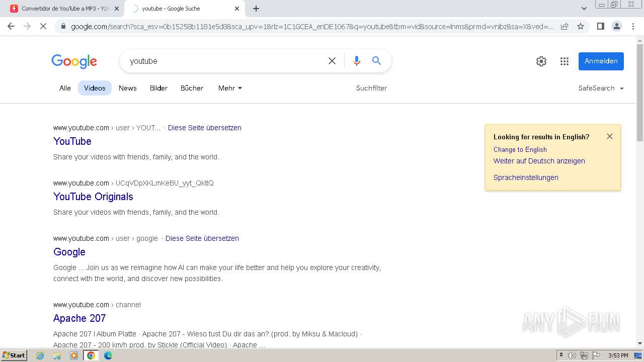644x362 pixels.
Task: Click into the youtube search field
Action: [226, 61]
